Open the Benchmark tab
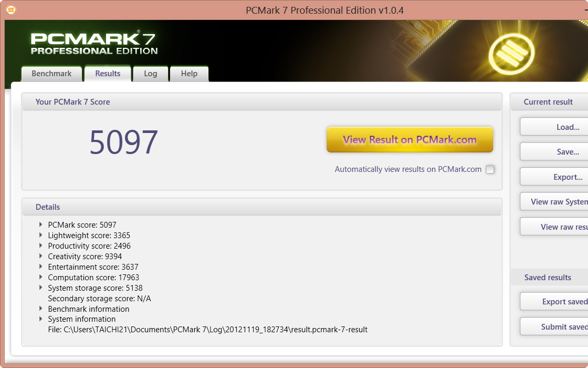Viewport: 588px width, 368px height. coord(52,74)
